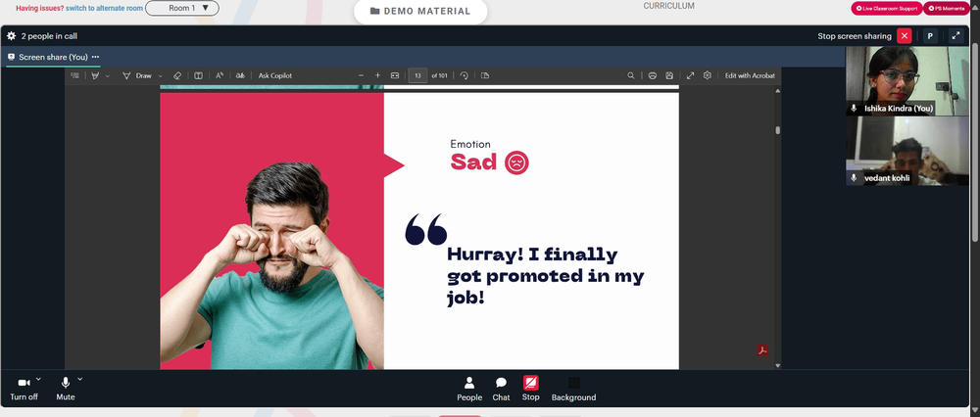Mute the microphone

[66, 389]
